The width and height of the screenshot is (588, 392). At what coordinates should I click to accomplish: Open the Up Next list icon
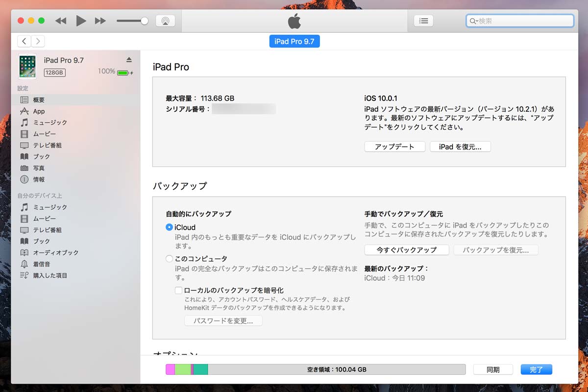[x=424, y=21]
